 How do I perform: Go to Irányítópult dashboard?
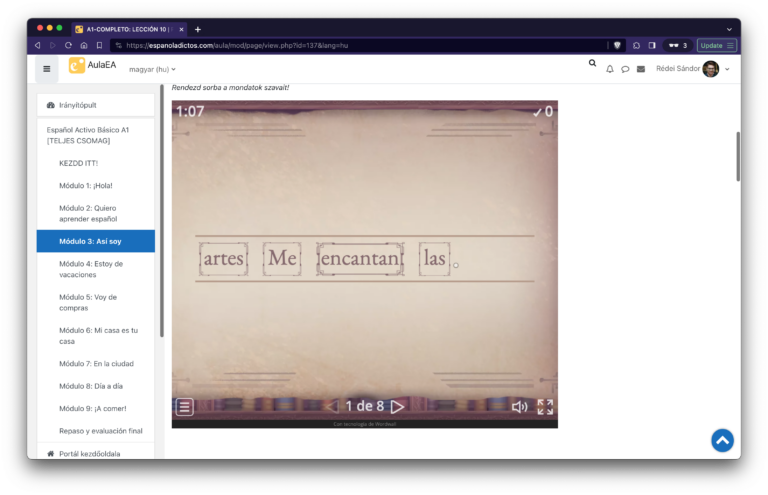[96, 105]
